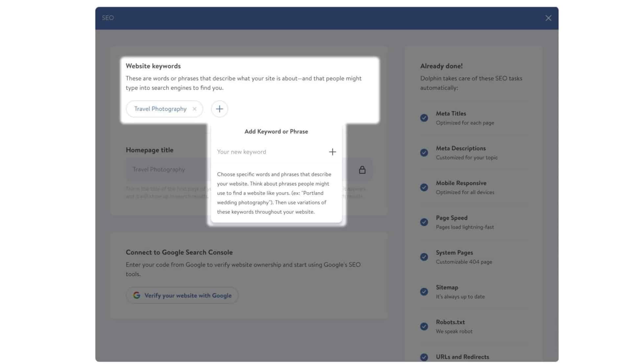Click the System Pages check icon

click(x=424, y=257)
